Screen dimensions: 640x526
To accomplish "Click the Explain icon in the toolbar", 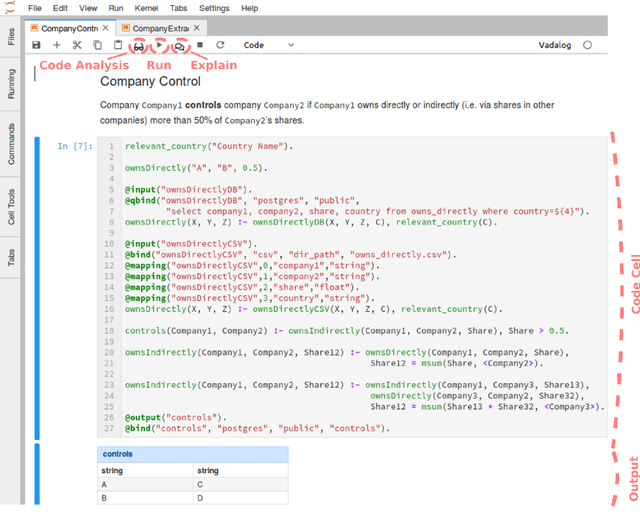I will point(179,45).
